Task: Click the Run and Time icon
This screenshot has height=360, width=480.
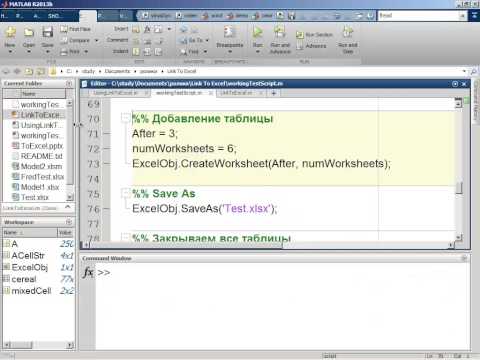Action: pyautogui.click(x=348, y=32)
